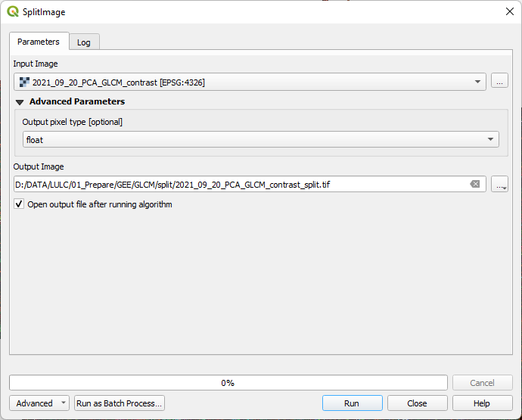Clear the Output Image path with X icon
Viewport: 522px width, 420px height.
(475, 184)
